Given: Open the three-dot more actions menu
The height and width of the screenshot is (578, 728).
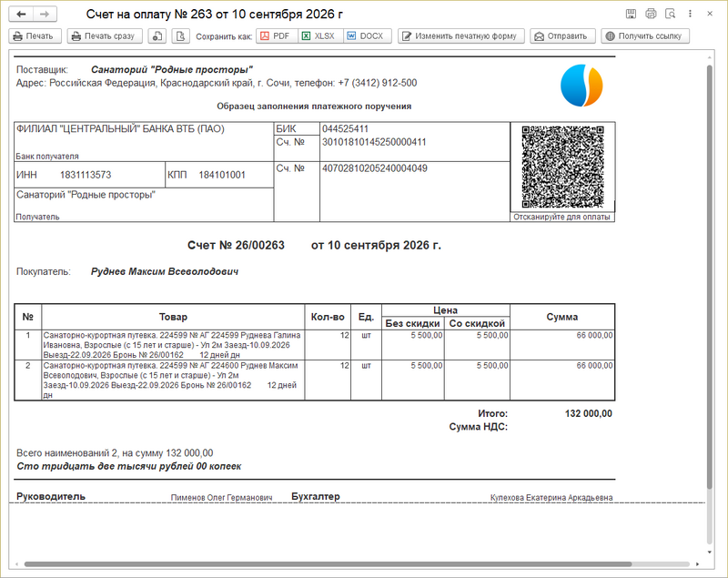Looking at the screenshot, I should pos(690,14).
